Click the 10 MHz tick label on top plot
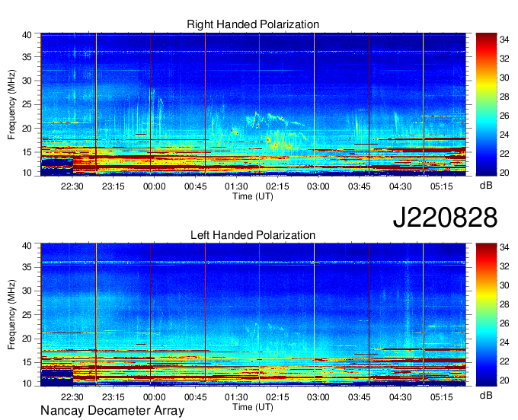 click(27, 173)
